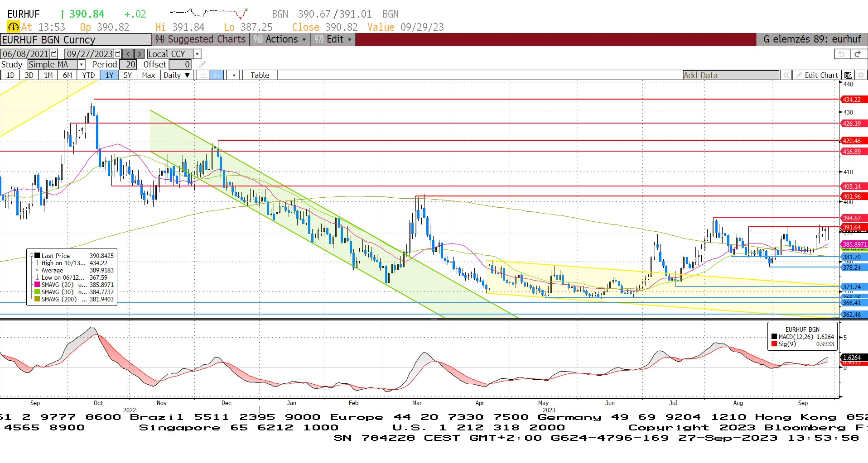
Task: Select the 1D range tab
Action: coord(10,75)
